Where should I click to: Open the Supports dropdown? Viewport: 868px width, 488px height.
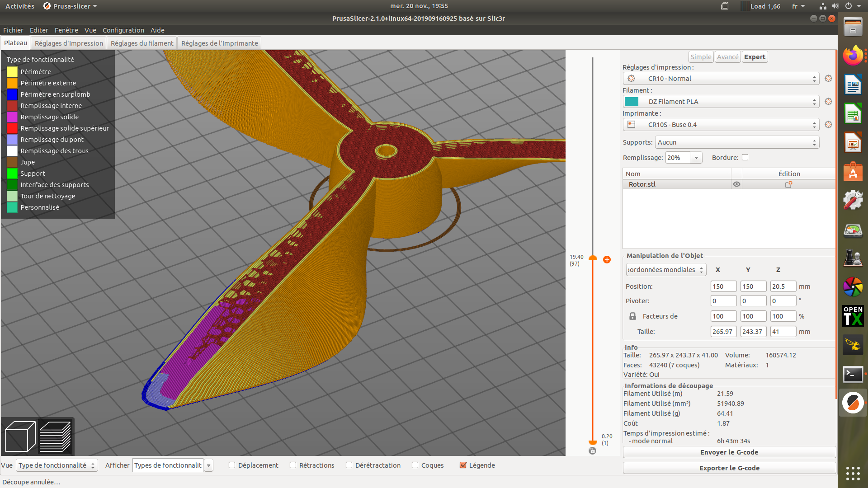736,142
